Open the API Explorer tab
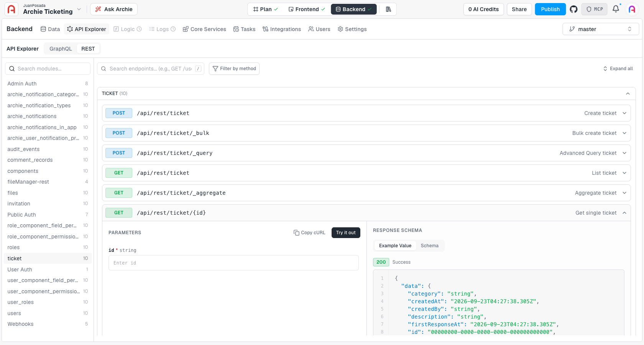Screen dimensions: 644x345 tap(87, 29)
